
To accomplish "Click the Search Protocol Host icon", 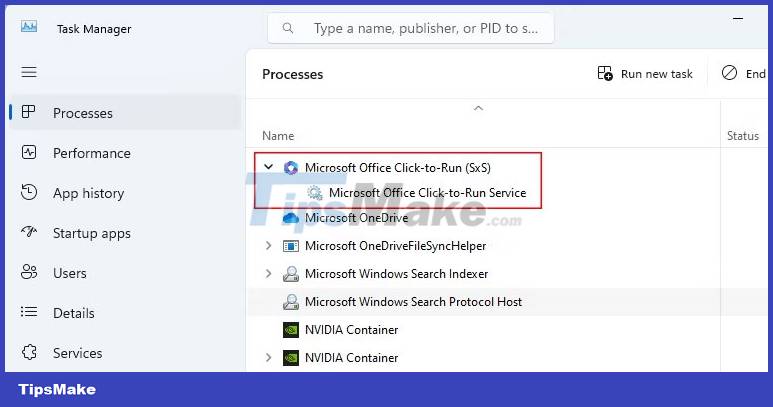I will pos(291,302).
